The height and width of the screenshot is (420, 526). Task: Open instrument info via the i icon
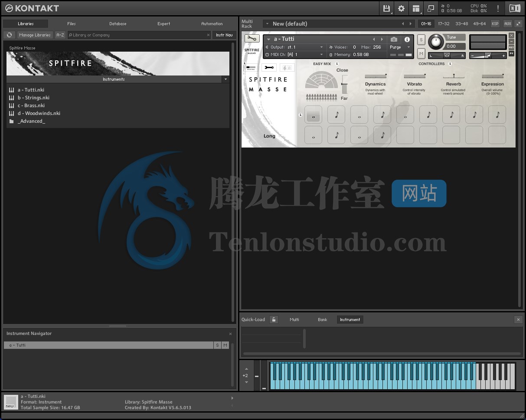point(407,39)
